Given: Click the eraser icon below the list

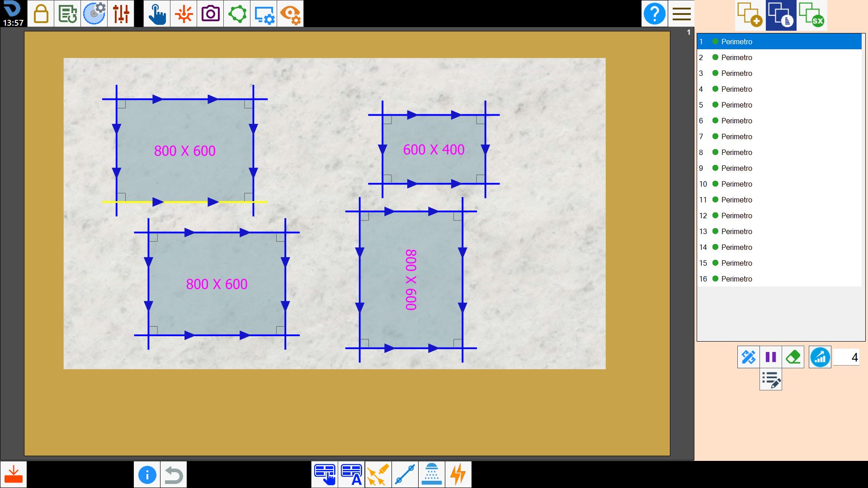Looking at the screenshot, I should [793, 357].
